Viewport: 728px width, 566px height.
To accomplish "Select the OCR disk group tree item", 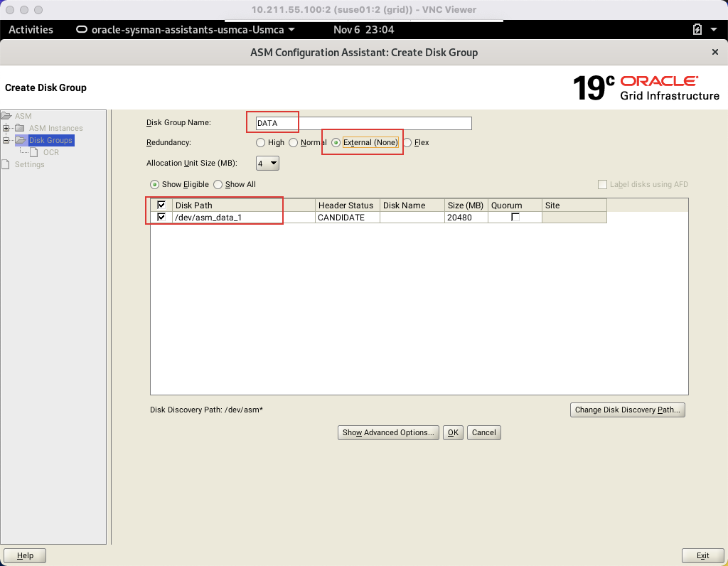I will coord(51,152).
